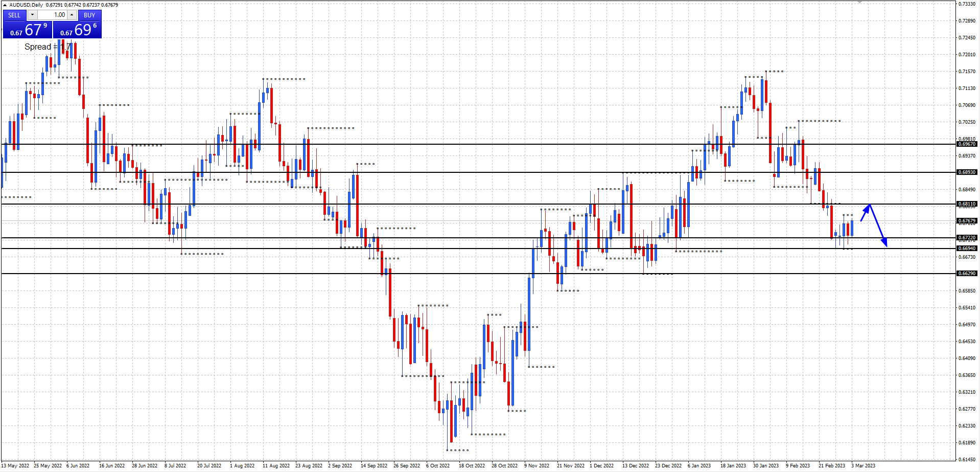Collapse the one-click trading panel triangle
Viewport: 980px width, 472px height.
[5, 5]
